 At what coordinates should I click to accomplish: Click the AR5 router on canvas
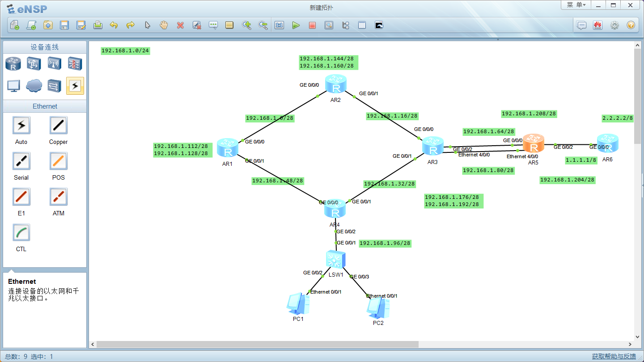533,144
